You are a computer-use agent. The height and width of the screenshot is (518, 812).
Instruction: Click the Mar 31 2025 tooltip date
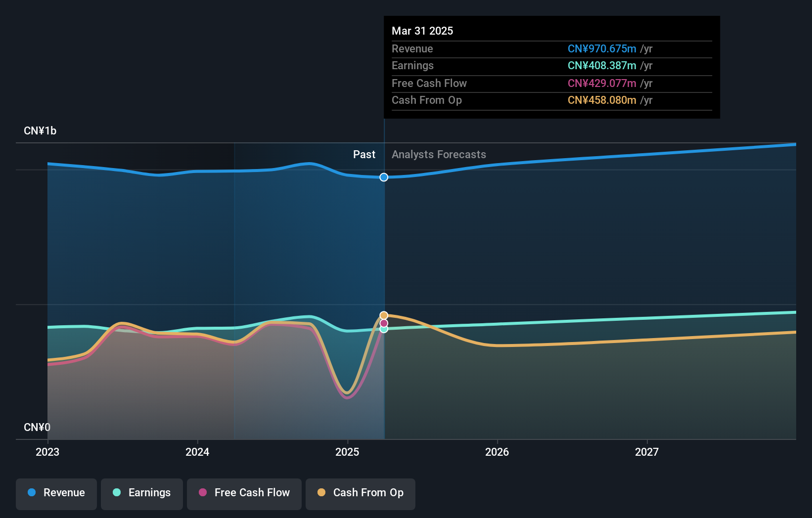point(422,31)
